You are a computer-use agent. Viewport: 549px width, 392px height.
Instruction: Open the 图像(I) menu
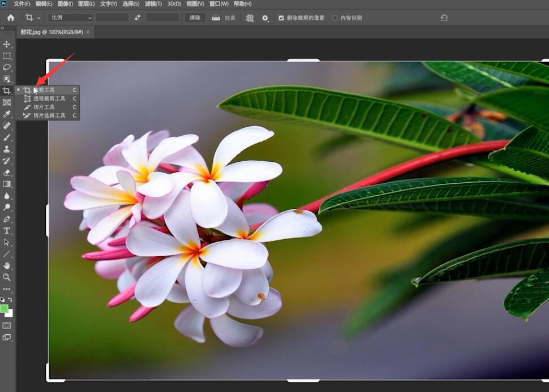tap(65, 4)
